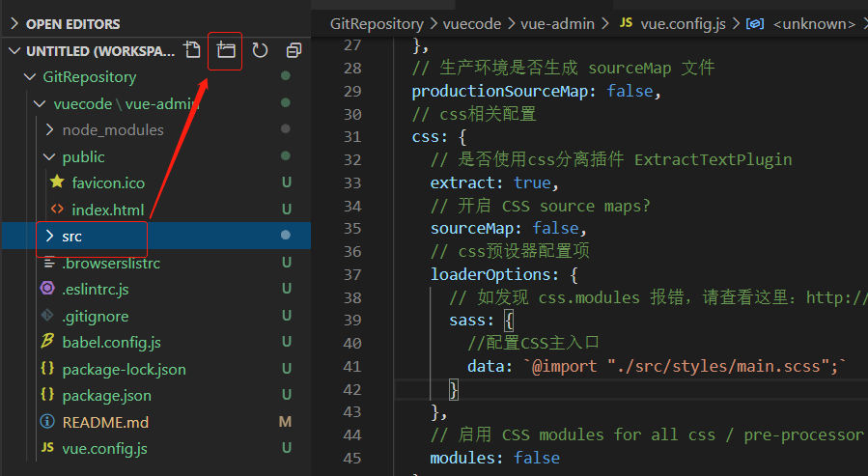Click 'extract: true' on line 33

tap(490, 182)
